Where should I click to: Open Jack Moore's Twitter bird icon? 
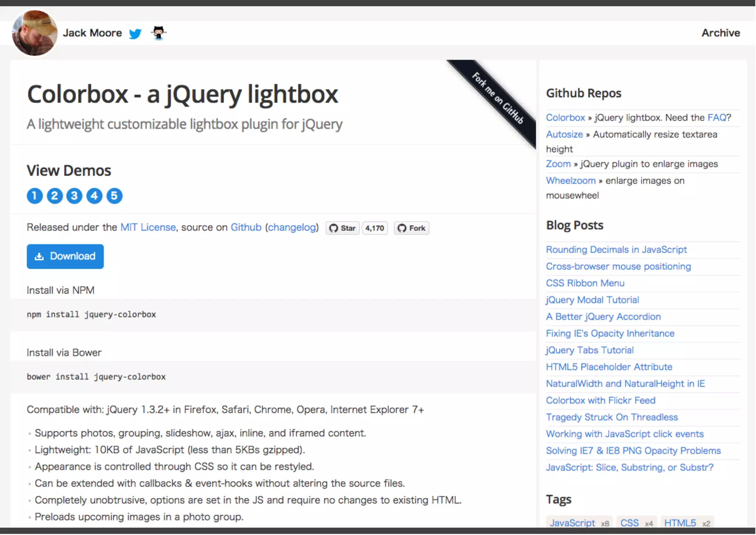click(x=135, y=34)
